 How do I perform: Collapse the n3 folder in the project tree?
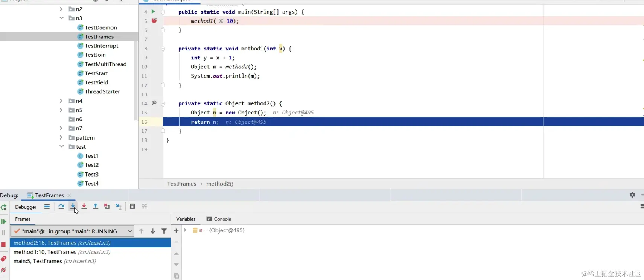(61, 18)
